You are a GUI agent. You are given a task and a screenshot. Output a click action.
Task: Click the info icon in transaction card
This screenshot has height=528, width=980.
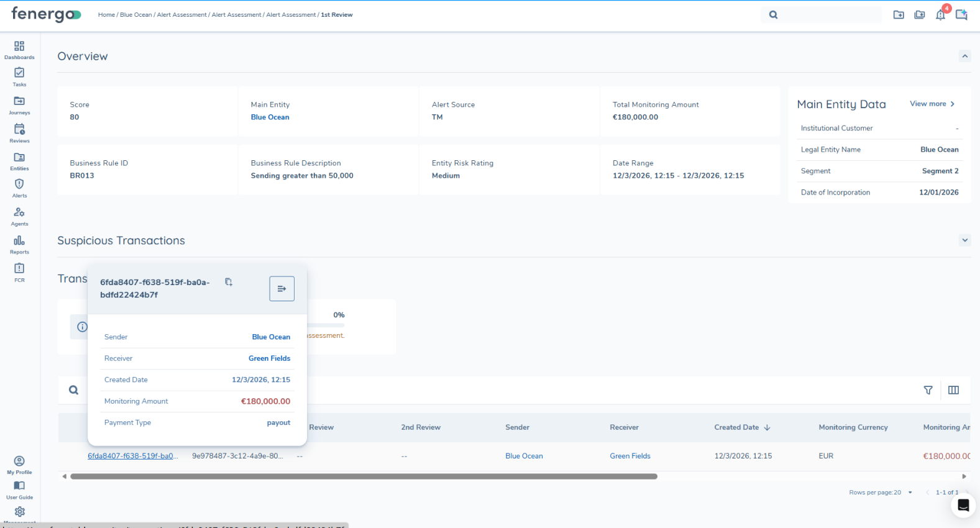click(82, 327)
